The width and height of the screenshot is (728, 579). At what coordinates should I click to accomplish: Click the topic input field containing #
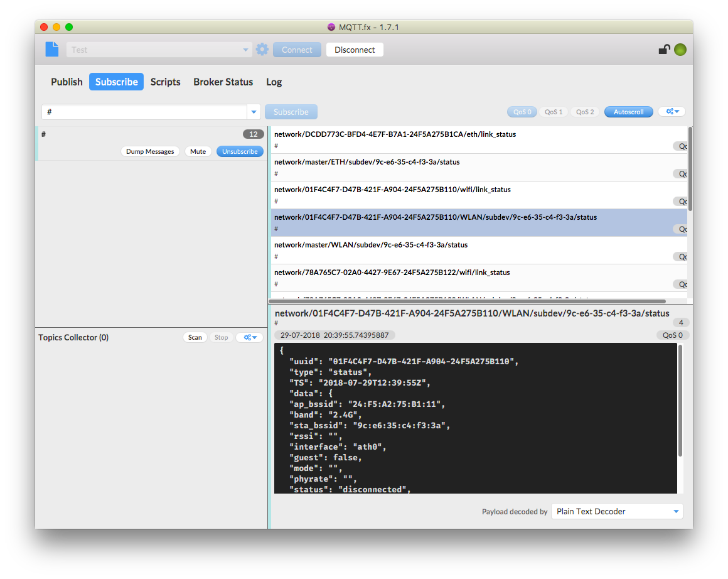[144, 112]
